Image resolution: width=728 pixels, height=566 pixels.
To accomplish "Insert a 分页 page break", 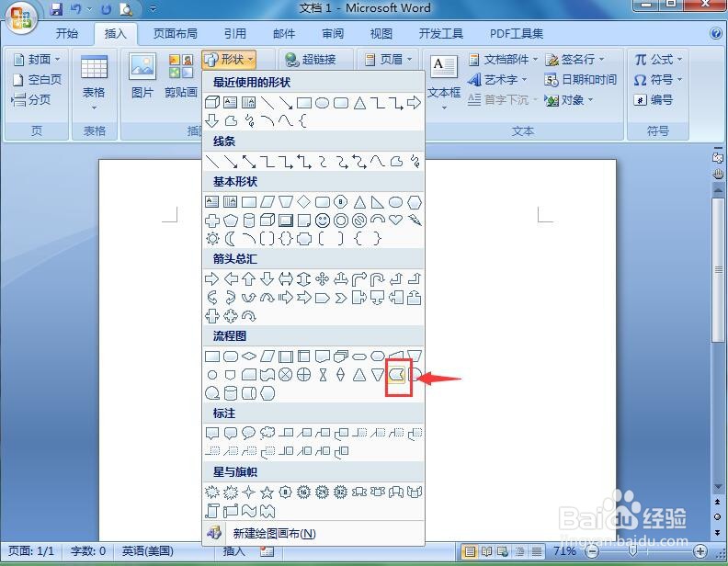I will click(31, 100).
